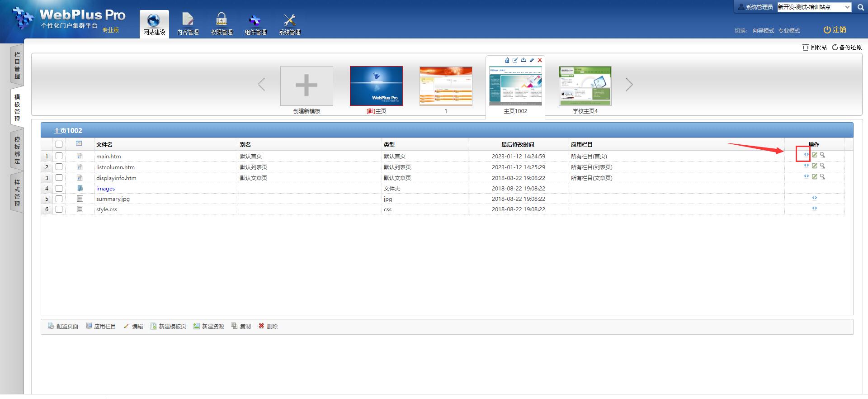Switch to the 样式管理 side tab
The image size is (868, 399).
[17, 193]
